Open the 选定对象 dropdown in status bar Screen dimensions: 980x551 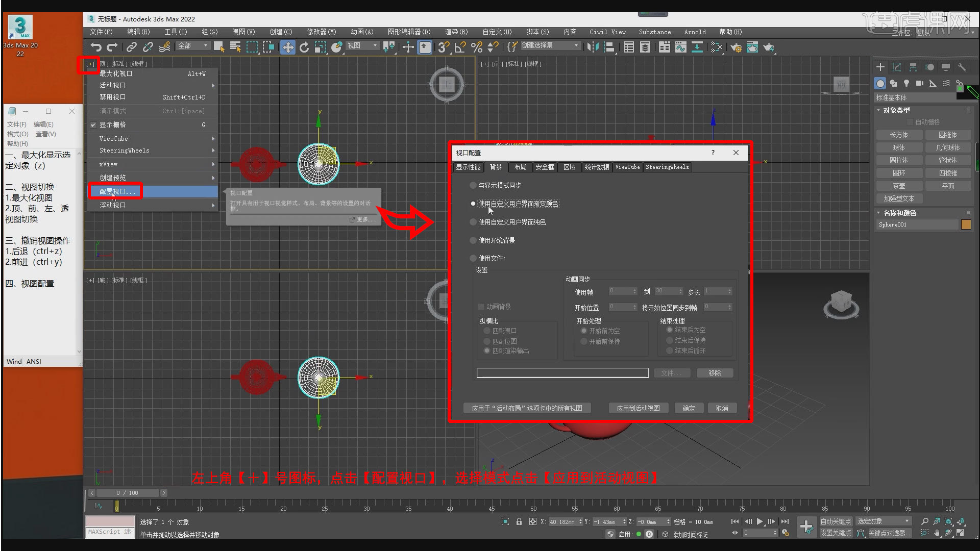point(883,521)
